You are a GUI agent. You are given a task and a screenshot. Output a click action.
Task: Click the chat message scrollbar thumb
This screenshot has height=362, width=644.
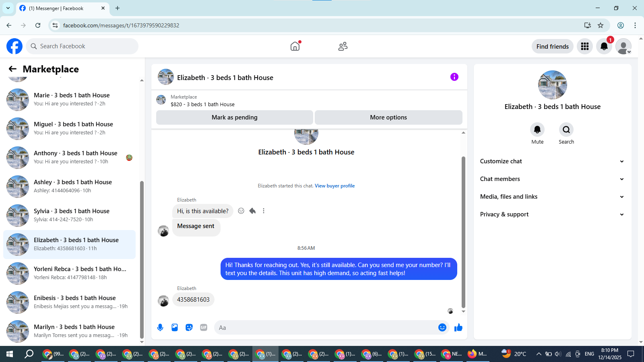click(463, 232)
